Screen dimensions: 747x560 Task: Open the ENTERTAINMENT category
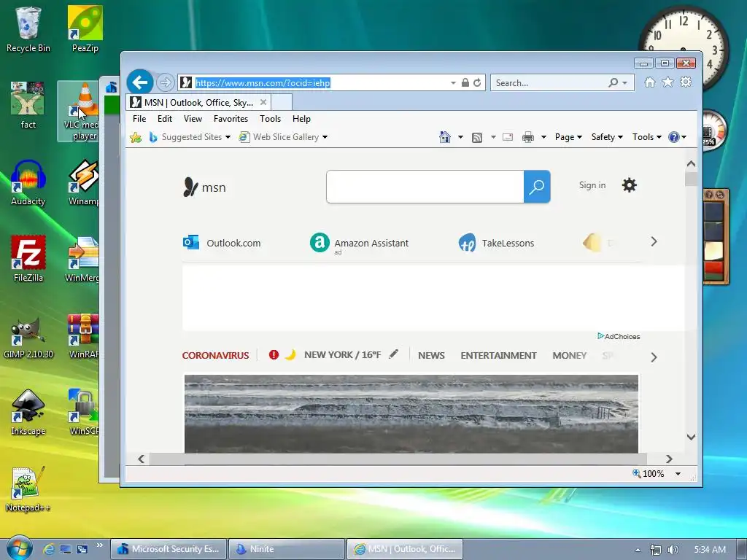click(498, 355)
